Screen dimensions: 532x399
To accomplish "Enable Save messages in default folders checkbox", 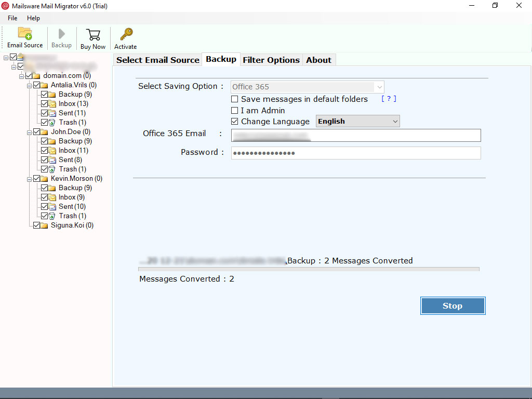I will coord(234,99).
